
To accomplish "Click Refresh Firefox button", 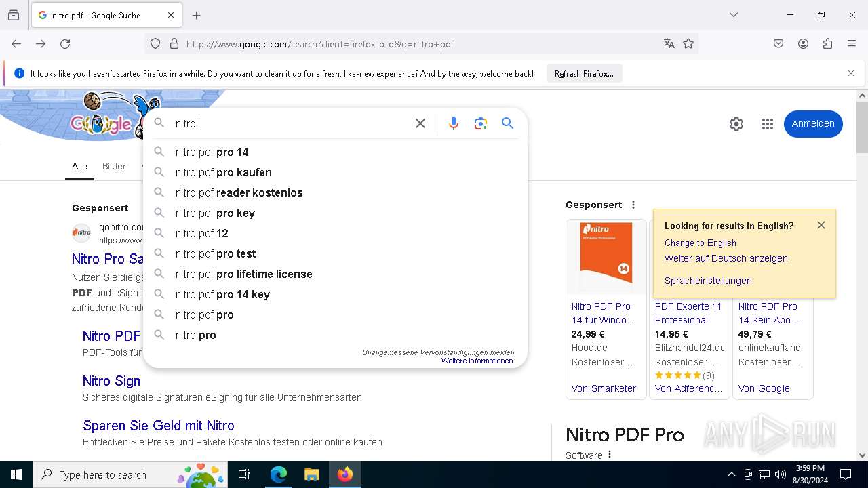I will [x=584, y=73].
